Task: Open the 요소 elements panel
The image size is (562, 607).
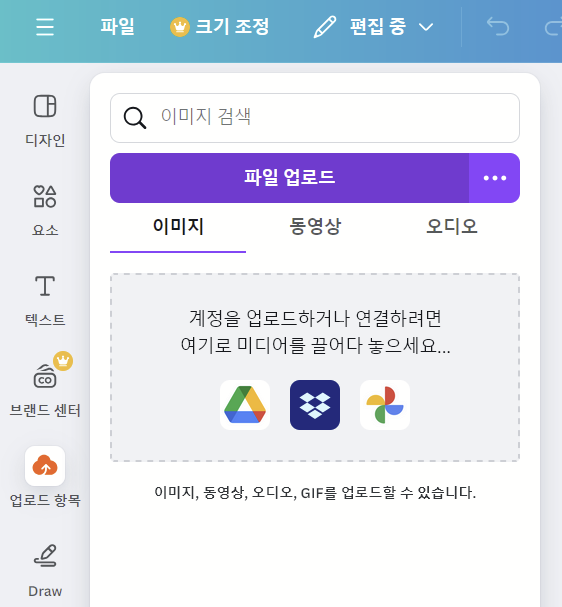Action: point(45,211)
